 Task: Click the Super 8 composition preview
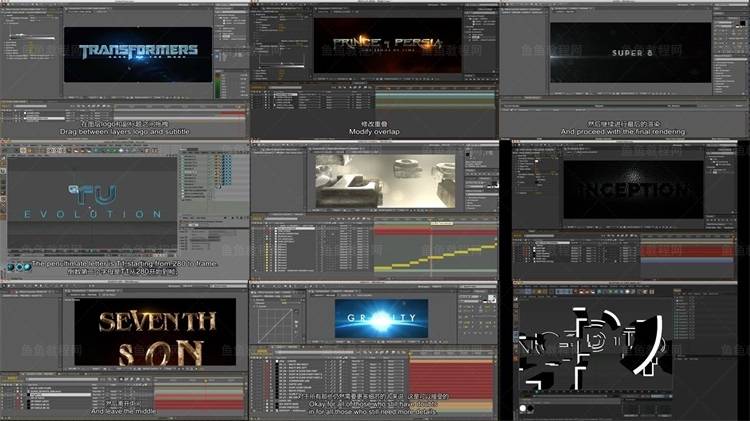click(x=630, y=53)
